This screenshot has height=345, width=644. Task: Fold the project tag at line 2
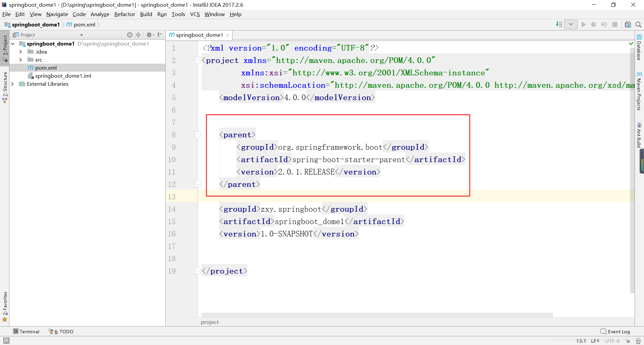198,60
